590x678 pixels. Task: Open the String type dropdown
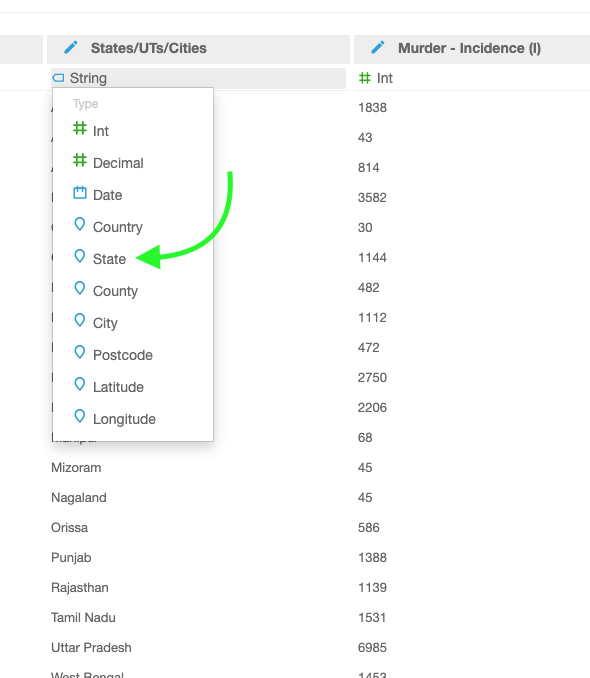pyautogui.click(x=199, y=78)
